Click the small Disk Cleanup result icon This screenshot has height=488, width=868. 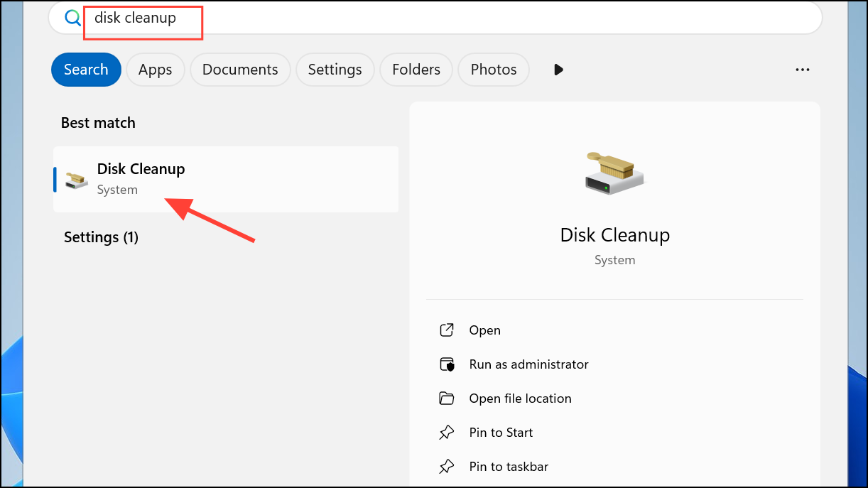(75, 179)
